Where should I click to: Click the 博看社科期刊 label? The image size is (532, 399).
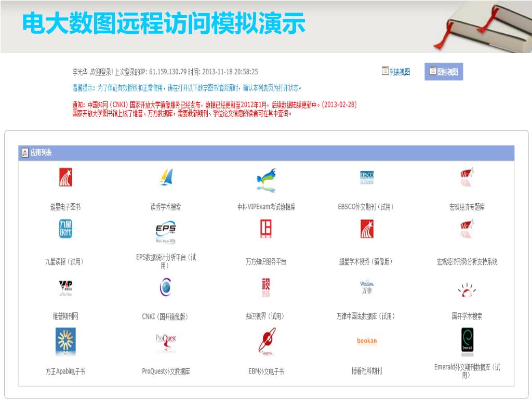pos(367,371)
